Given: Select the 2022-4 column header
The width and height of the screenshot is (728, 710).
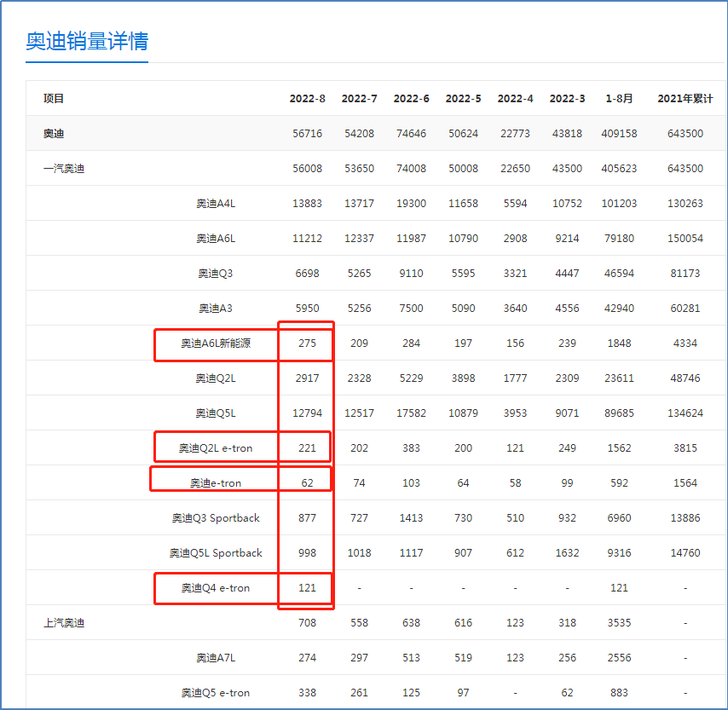Looking at the screenshot, I should tap(516, 98).
